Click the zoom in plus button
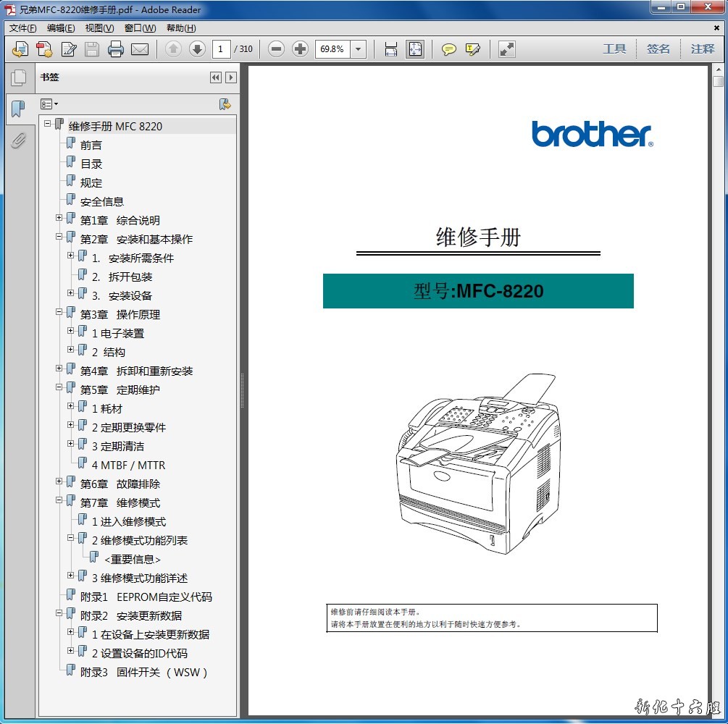The image size is (728, 724). [x=300, y=49]
